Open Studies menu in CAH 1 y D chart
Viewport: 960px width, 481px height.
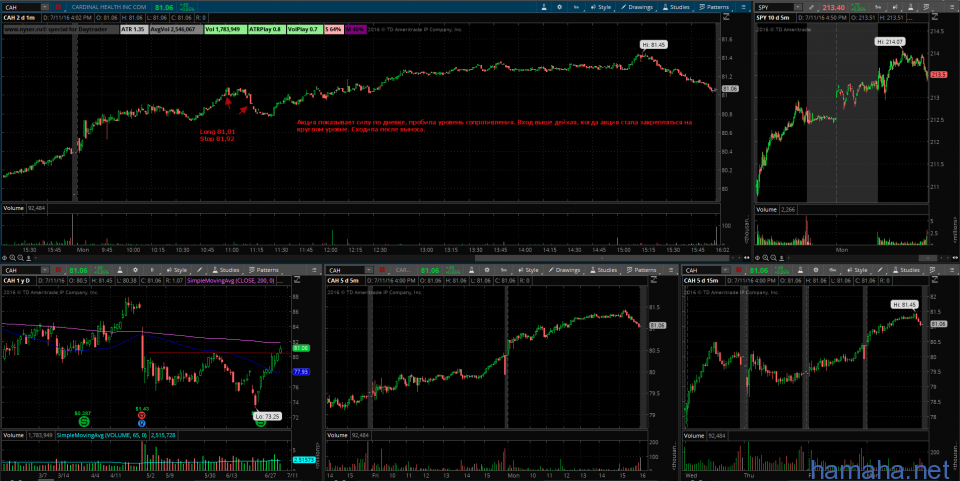(x=225, y=270)
